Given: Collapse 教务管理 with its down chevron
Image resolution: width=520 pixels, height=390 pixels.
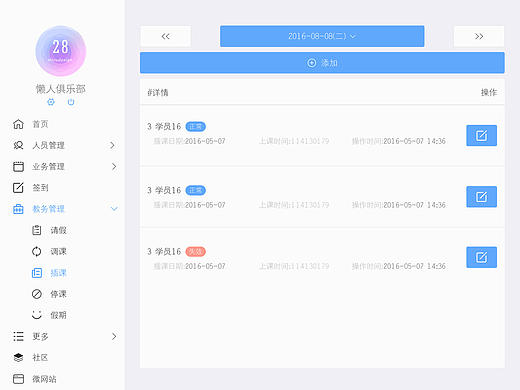Looking at the screenshot, I should pyautogui.click(x=114, y=209).
